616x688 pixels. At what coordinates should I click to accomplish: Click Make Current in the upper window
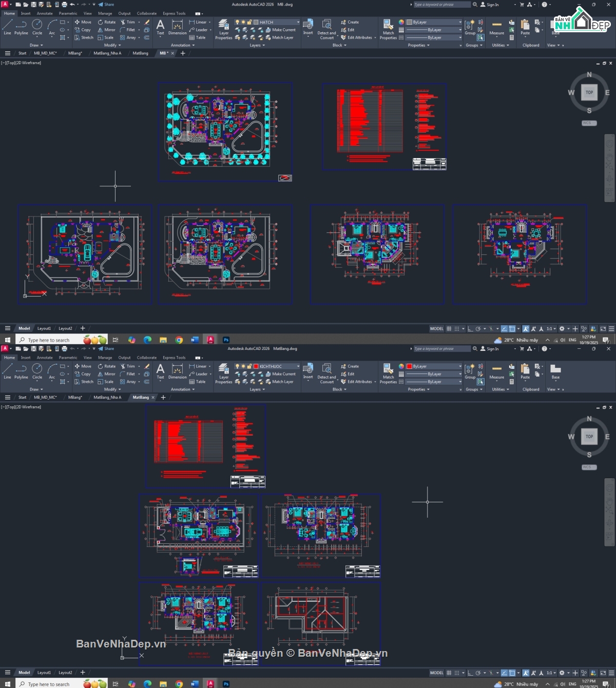click(283, 30)
